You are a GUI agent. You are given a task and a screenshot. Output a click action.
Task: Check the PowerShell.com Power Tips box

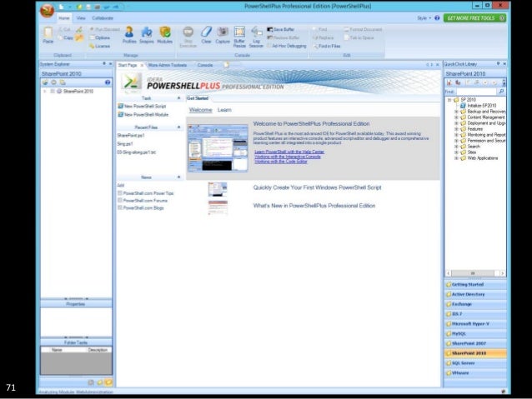click(x=120, y=193)
